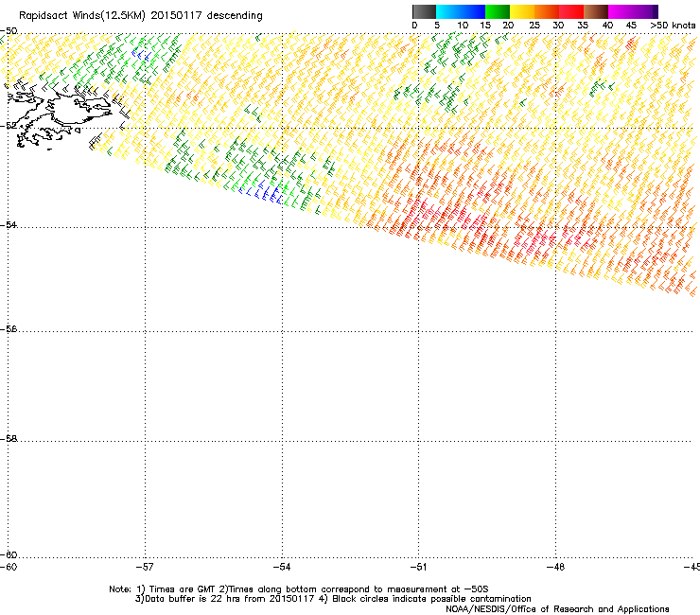Screen dimensions: 700x615
Task: Click the 'Data buffer is 22 hrs' note
Action: (x=333, y=599)
